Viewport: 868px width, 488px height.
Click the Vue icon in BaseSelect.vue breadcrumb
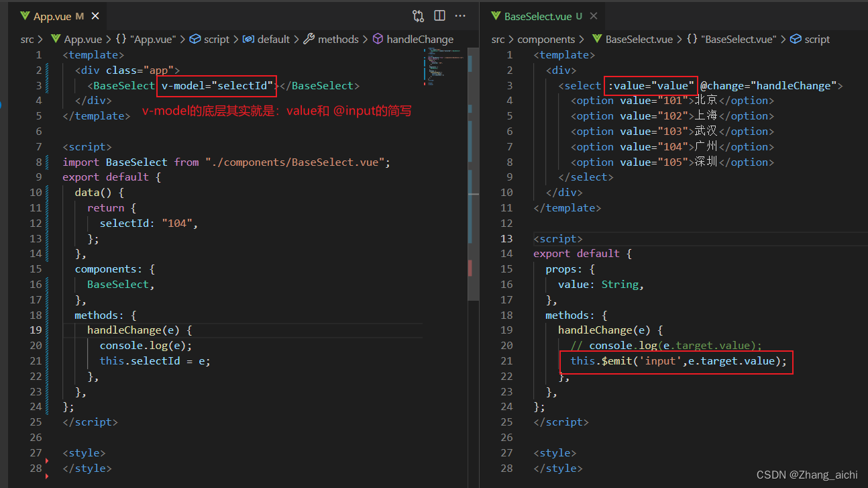click(x=597, y=40)
